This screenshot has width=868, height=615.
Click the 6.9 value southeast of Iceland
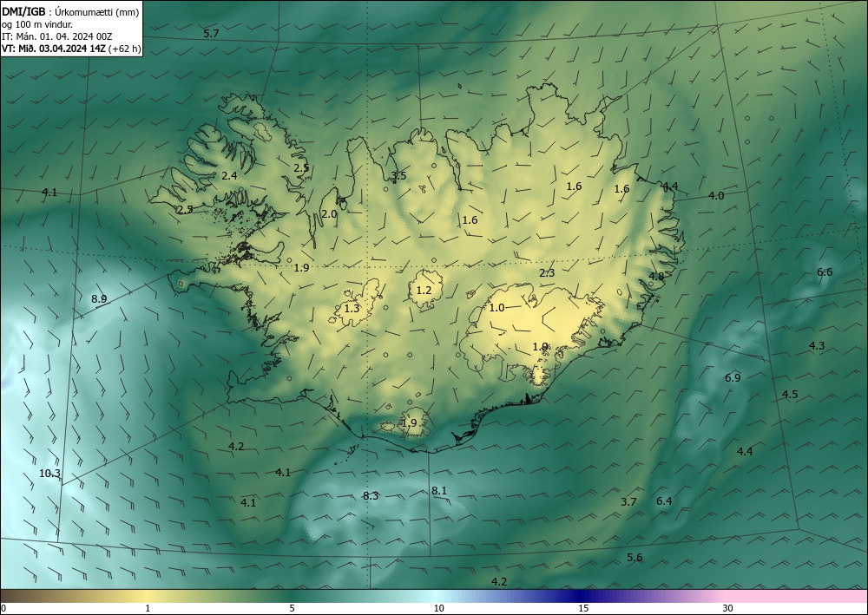(733, 377)
